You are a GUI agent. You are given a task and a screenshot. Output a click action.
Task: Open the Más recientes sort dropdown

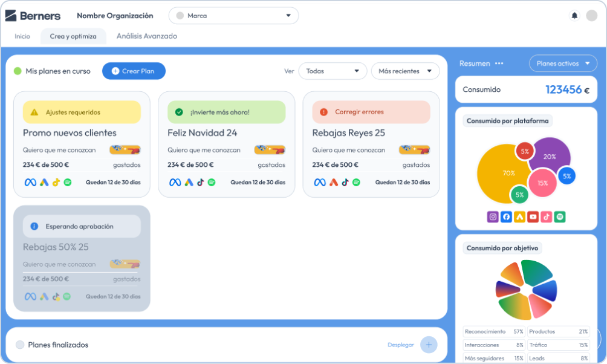(x=405, y=71)
